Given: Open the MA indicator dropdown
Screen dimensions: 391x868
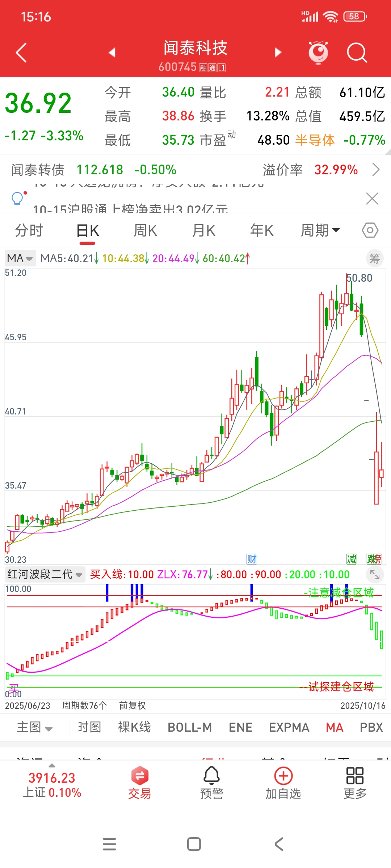Looking at the screenshot, I should coord(20,258).
